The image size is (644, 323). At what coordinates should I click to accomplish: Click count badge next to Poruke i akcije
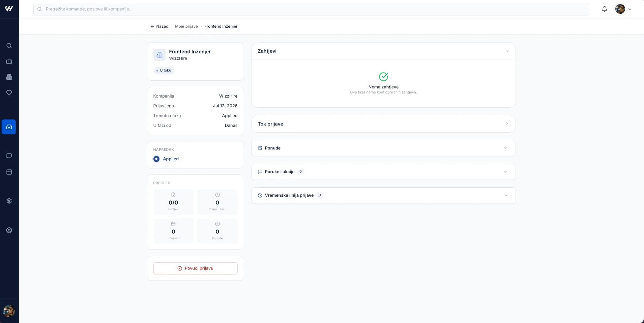coord(300,172)
